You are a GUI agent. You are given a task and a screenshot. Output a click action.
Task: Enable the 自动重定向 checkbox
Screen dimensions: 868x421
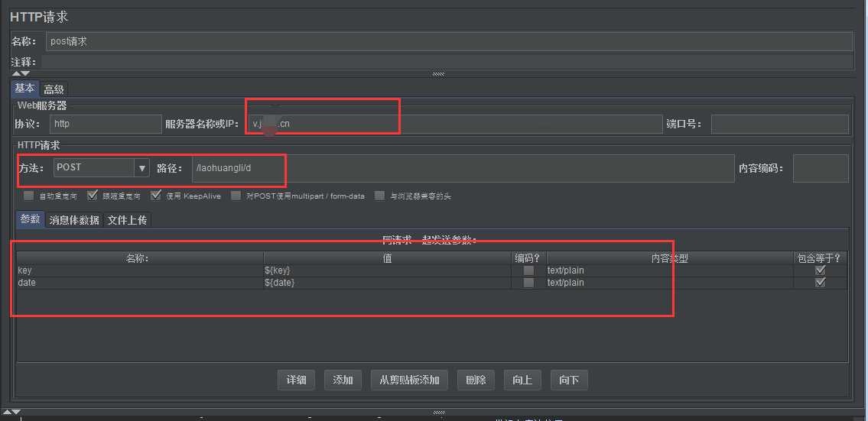[x=29, y=196]
